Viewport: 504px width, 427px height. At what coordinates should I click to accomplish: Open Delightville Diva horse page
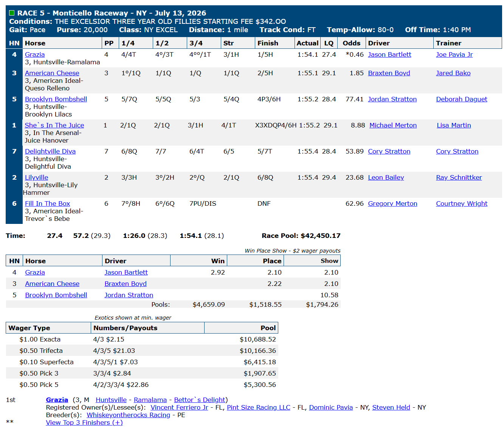50,151
